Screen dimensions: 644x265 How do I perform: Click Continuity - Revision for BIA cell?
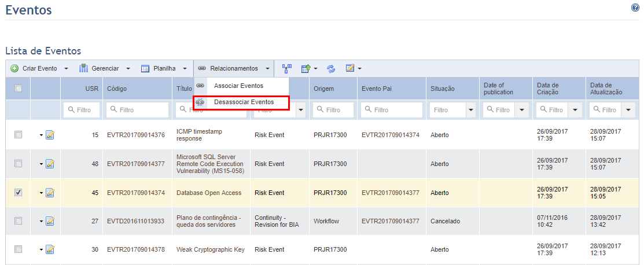tap(277, 221)
